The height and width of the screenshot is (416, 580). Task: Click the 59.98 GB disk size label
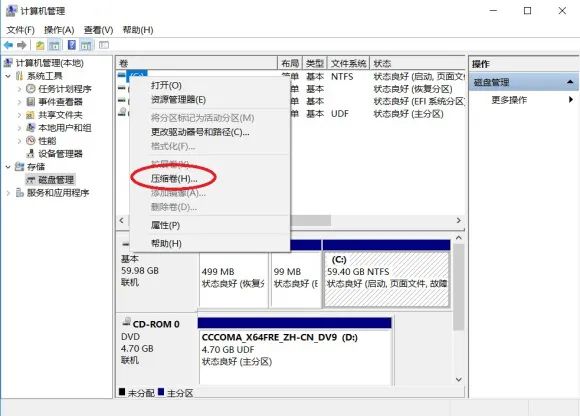pos(140,271)
